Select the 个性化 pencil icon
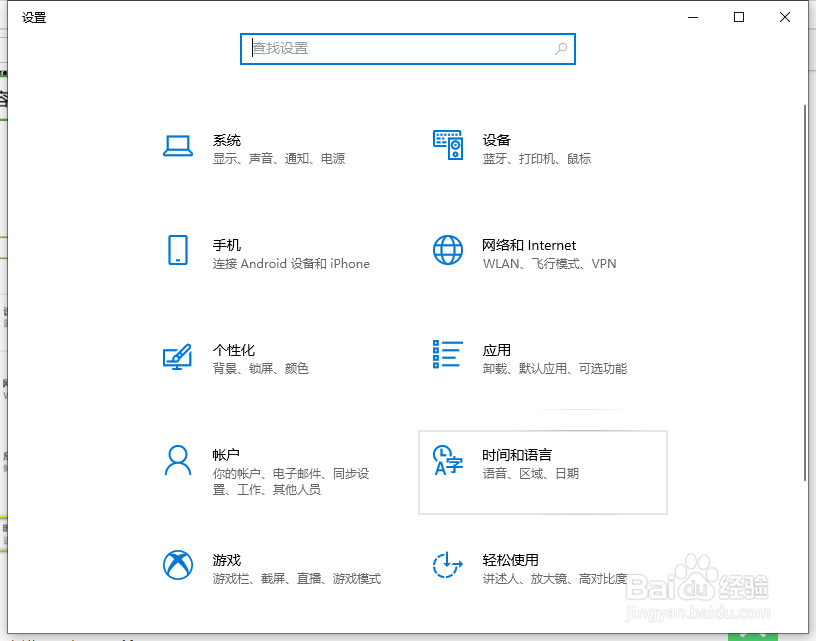 tap(177, 356)
